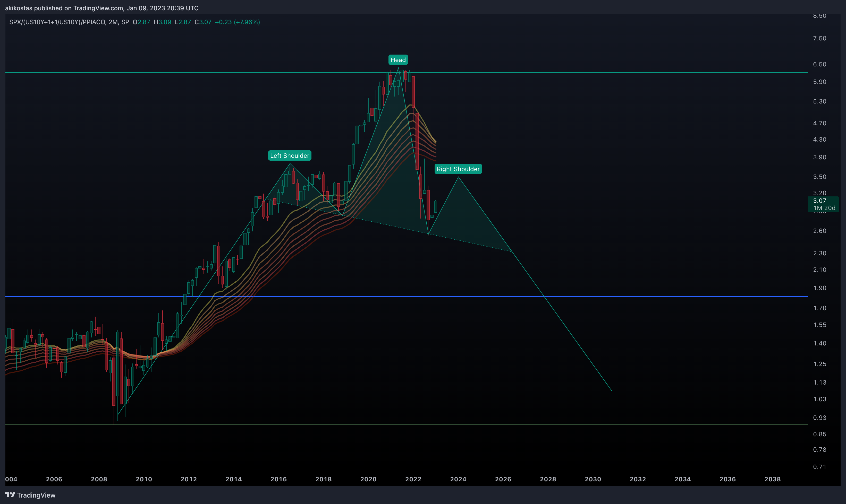Screen dimensions: 846x504
Task: Click the 2038 label on time axis
Action: [772, 479]
